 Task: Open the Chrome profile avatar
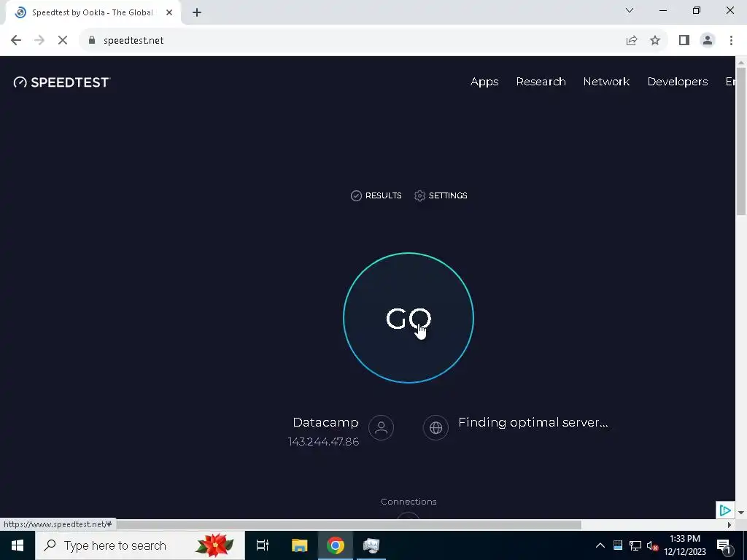click(708, 41)
